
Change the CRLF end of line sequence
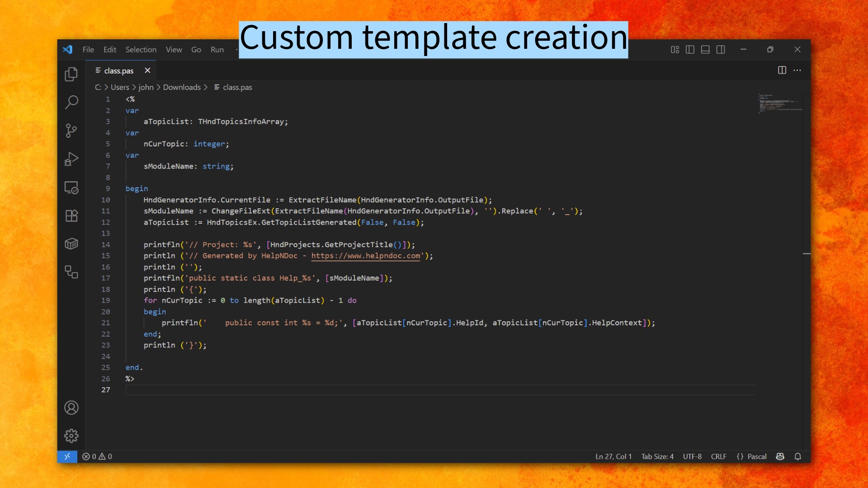[x=718, y=456]
